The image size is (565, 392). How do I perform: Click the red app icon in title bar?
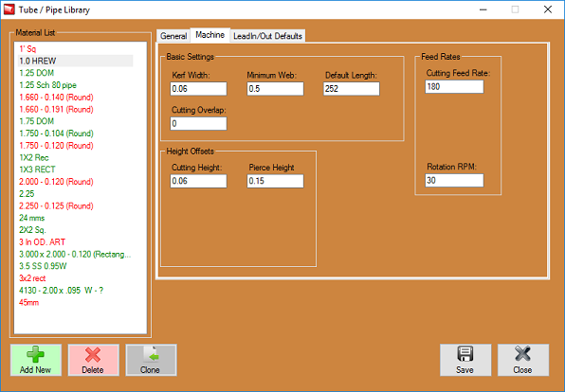9,9
